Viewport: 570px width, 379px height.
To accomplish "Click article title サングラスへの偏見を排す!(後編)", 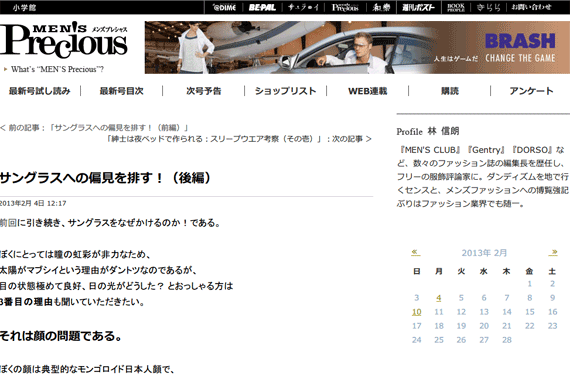I will tap(105, 178).
